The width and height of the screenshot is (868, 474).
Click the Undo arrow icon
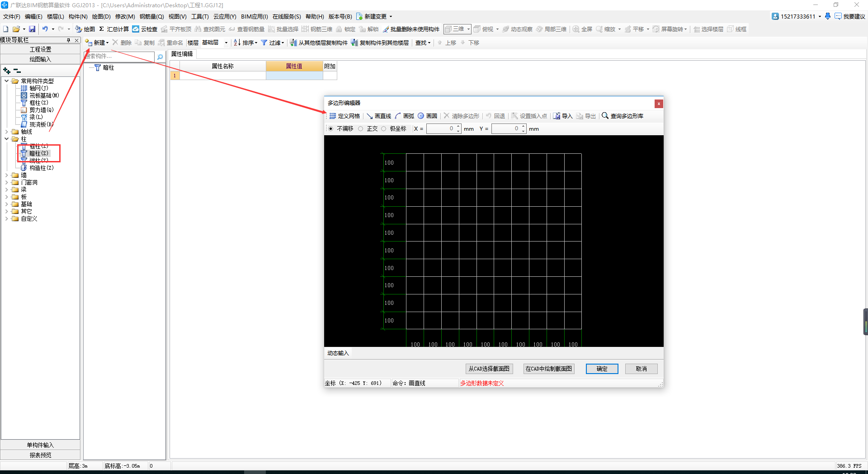tap(45, 29)
